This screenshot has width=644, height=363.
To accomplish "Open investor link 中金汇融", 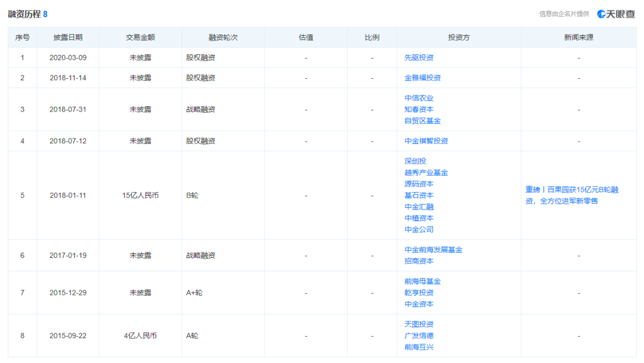I will (x=419, y=207).
